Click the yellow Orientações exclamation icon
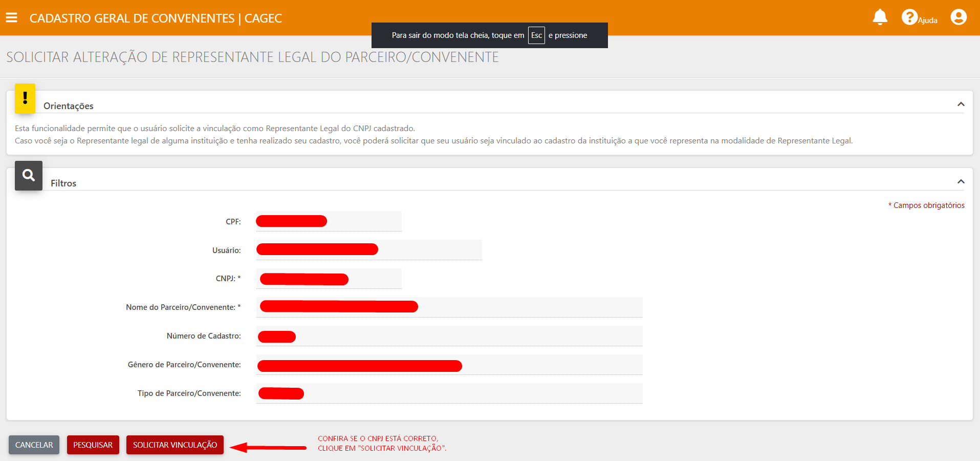 click(25, 98)
